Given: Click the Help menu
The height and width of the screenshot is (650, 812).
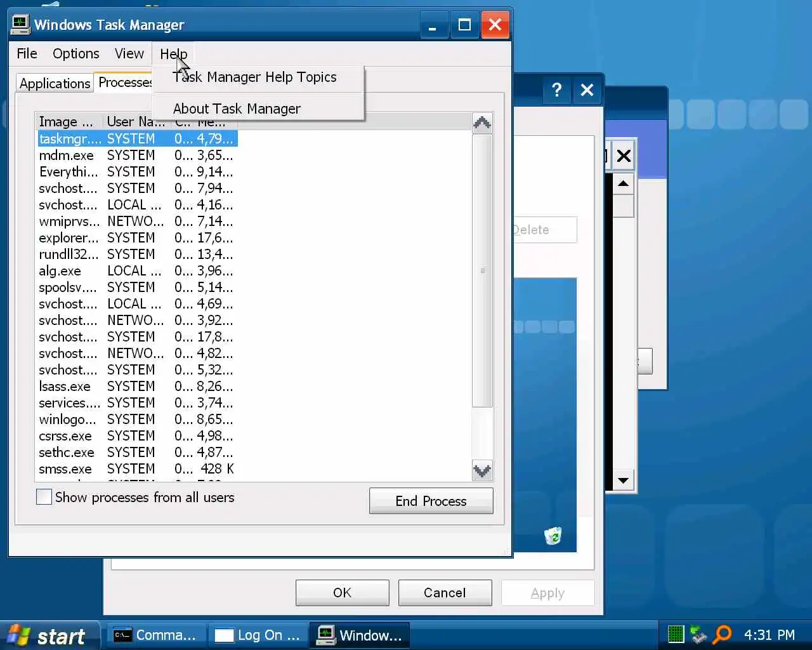Looking at the screenshot, I should pyautogui.click(x=173, y=54).
